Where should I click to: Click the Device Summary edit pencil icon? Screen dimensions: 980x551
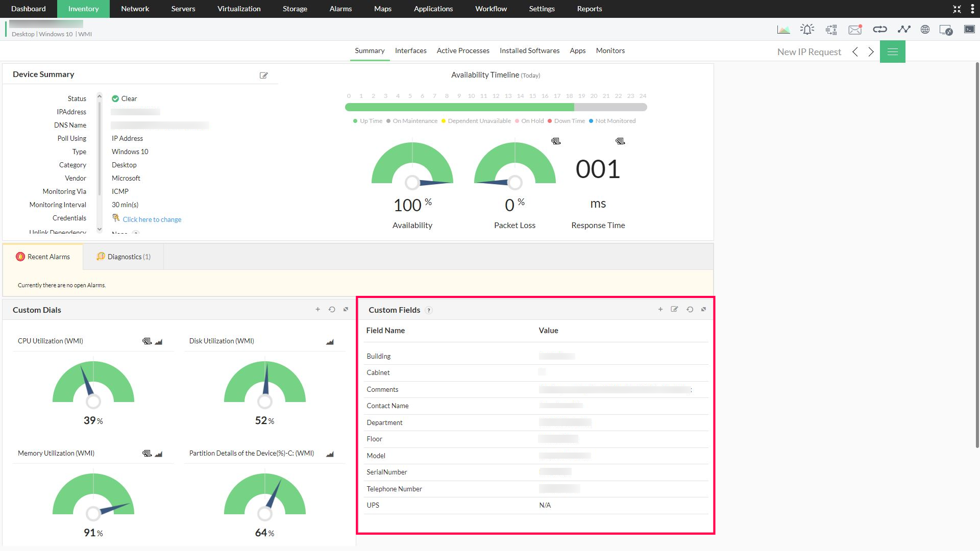[x=264, y=75]
